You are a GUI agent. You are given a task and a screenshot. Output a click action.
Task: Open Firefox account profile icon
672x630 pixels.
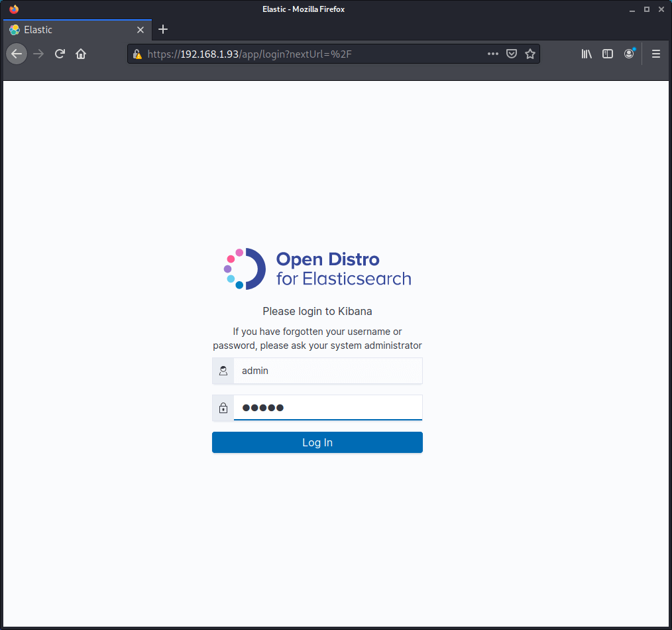629,54
